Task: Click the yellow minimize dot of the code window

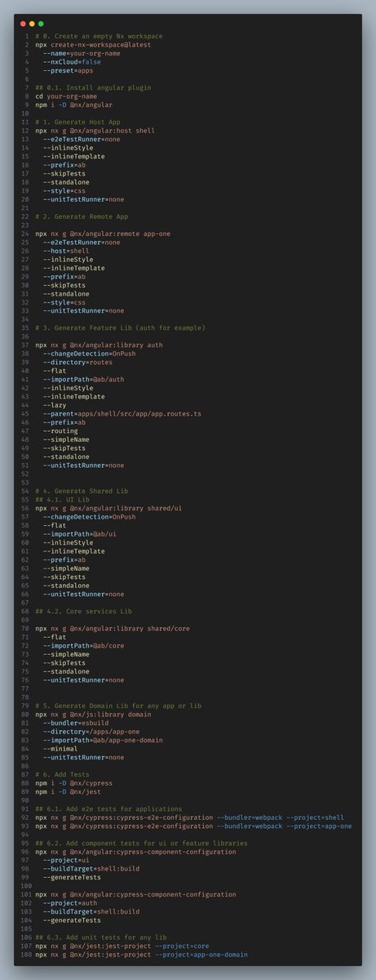Action: click(x=31, y=24)
